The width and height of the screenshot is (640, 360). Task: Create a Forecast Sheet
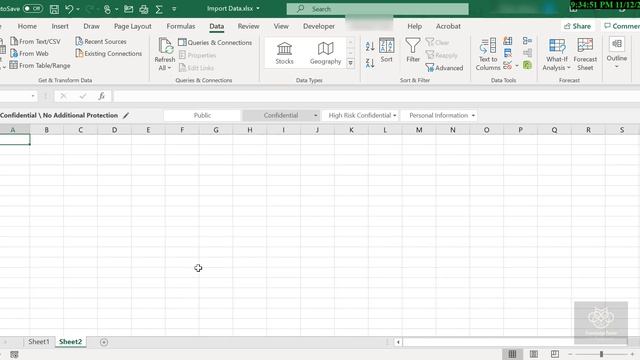pyautogui.click(x=585, y=54)
